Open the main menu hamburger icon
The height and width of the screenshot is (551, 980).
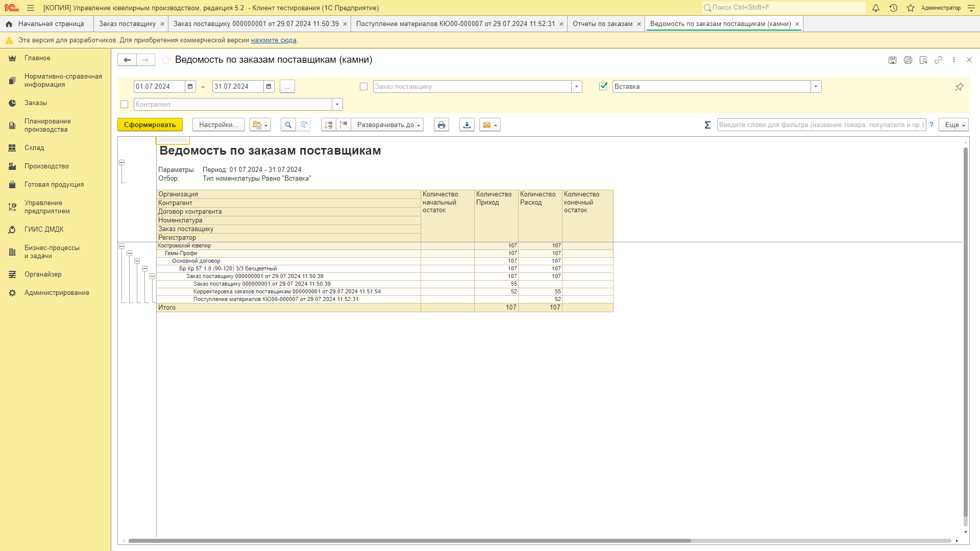point(31,8)
